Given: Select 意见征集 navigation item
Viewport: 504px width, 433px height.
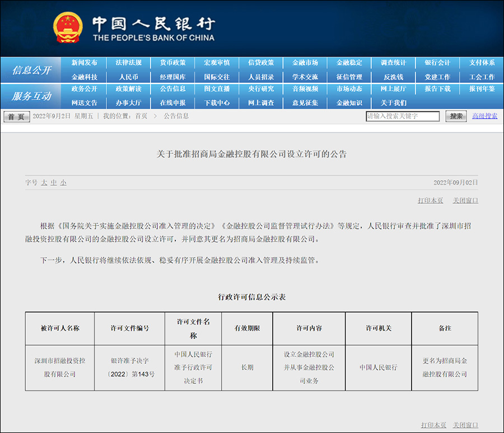Looking at the screenshot, I should 305,103.
